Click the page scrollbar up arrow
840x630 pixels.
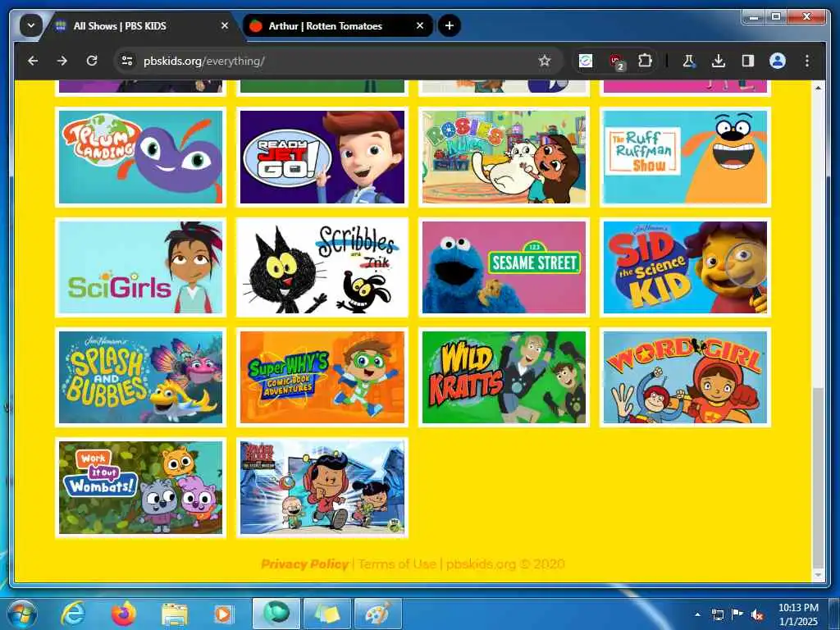point(818,87)
